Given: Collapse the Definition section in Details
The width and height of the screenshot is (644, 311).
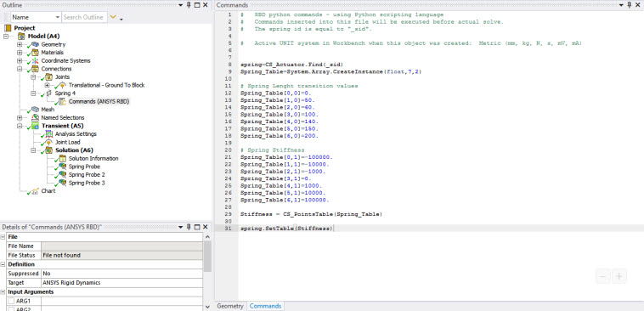Looking at the screenshot, I should click(3, 264).
